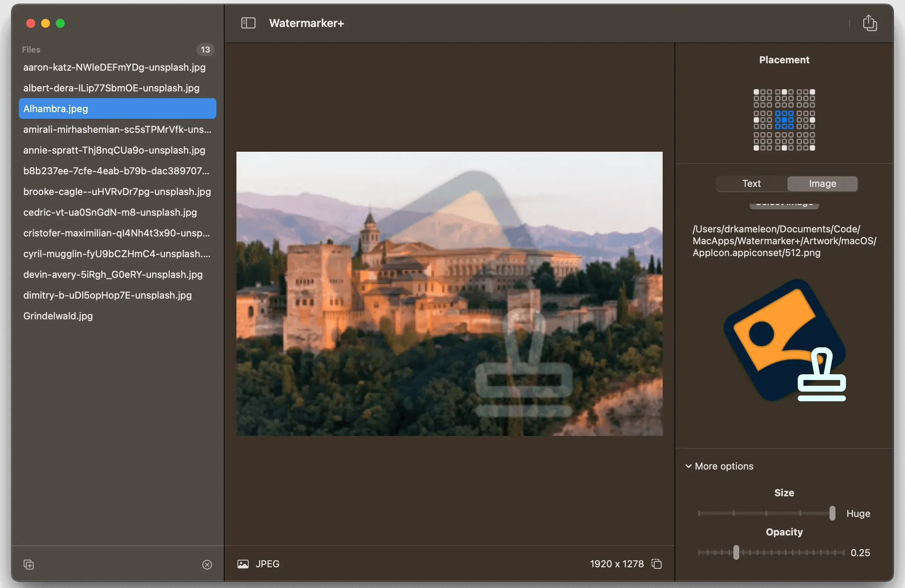
Task: Select the top-left placement grid block
Action: [x=763, y=98]
